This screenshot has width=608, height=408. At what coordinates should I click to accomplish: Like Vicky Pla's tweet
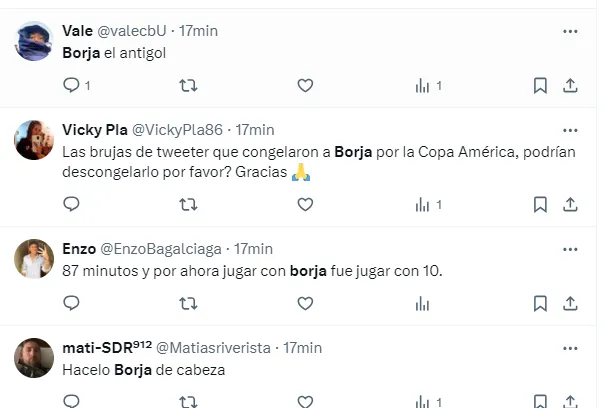[x=305, y=204]
